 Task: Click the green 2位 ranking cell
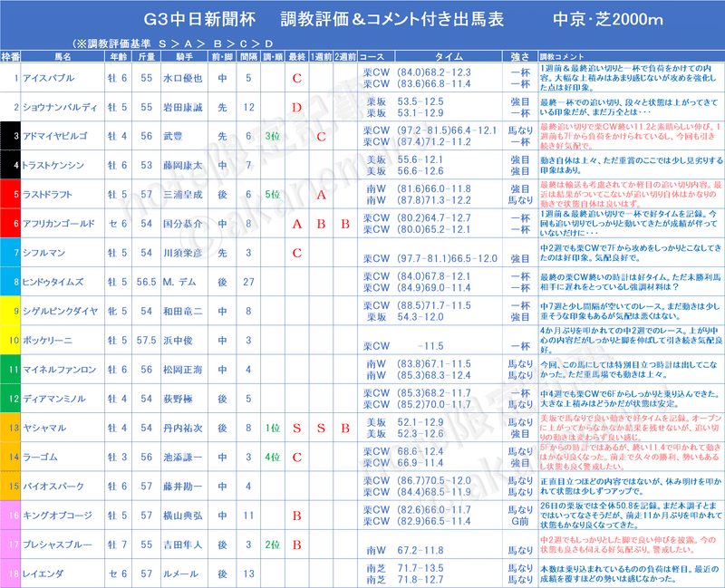[273, 545]
